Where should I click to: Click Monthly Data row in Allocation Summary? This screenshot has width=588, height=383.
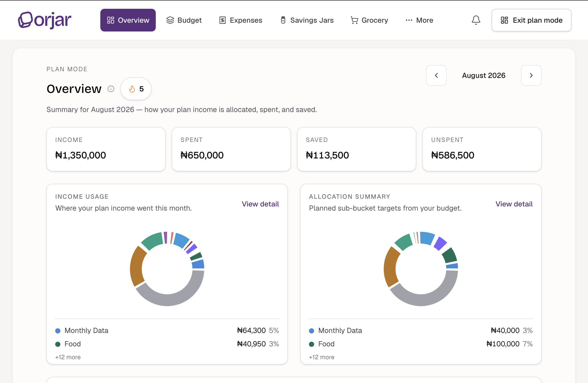pyautogui.click(x=421, y=331)
